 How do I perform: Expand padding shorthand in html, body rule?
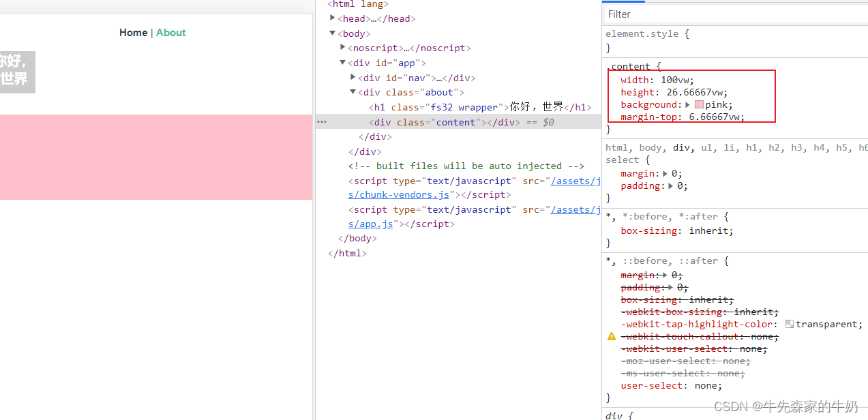[x=671, y=186]
